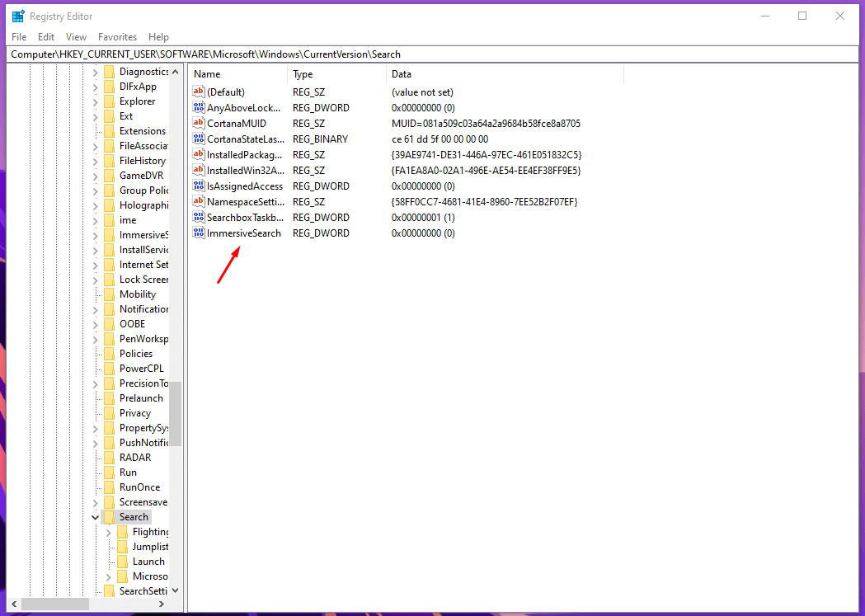Click the REG_BINARY type cell
The height and width of the screenshot is (616, 865).
coord(321,139)
